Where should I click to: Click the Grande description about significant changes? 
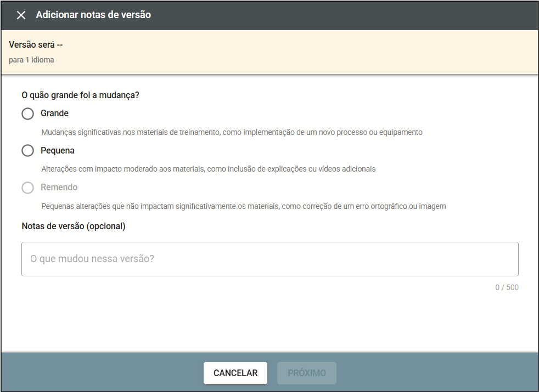coord(232,132)
